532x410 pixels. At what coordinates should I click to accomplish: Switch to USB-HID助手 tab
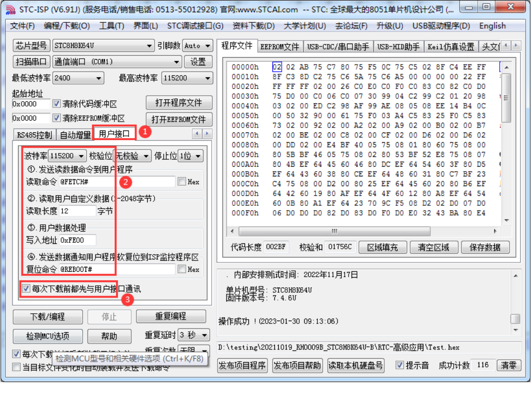coord(399,47)
